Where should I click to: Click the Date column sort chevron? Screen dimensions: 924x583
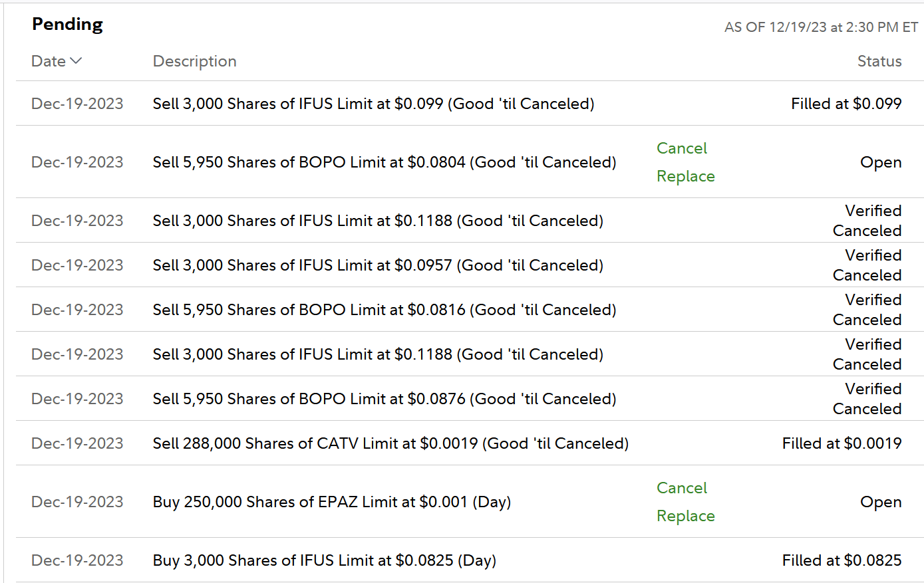pos(76,61)
